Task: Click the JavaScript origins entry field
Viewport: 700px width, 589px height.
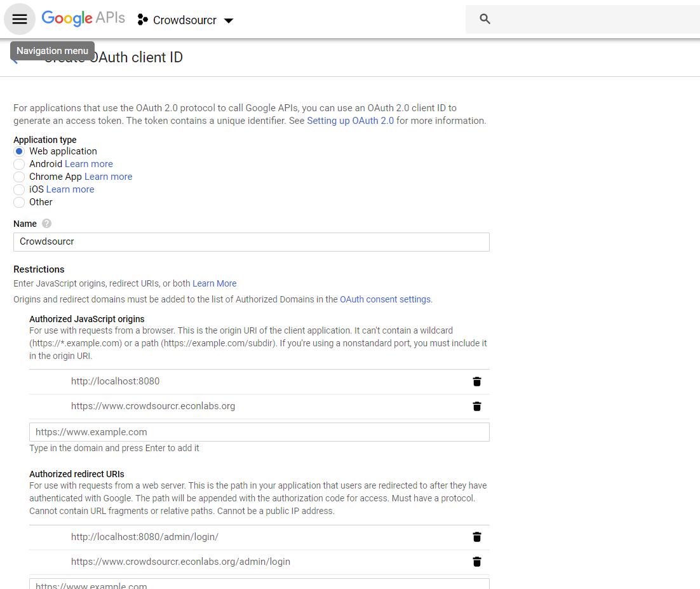Action: [x=259, y=431]
